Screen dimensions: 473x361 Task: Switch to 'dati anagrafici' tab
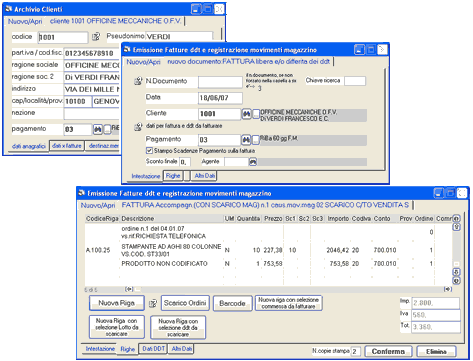click(29, 146)
